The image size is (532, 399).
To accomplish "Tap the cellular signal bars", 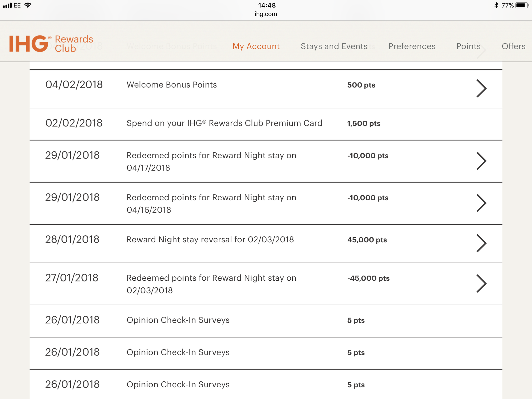I will tap(7, 5).
